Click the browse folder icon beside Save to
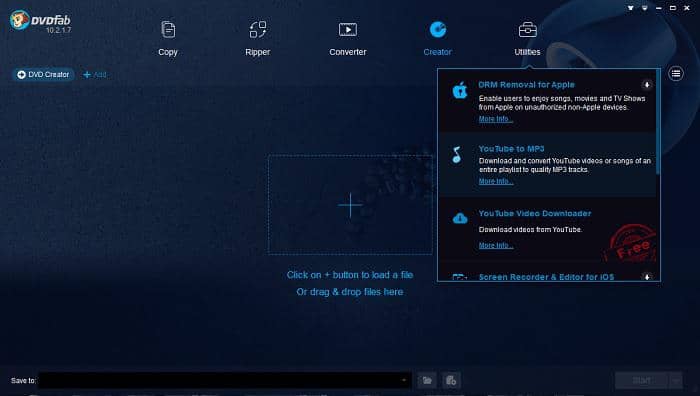Screen dimensions: 700x396 [x=427, y=380]
